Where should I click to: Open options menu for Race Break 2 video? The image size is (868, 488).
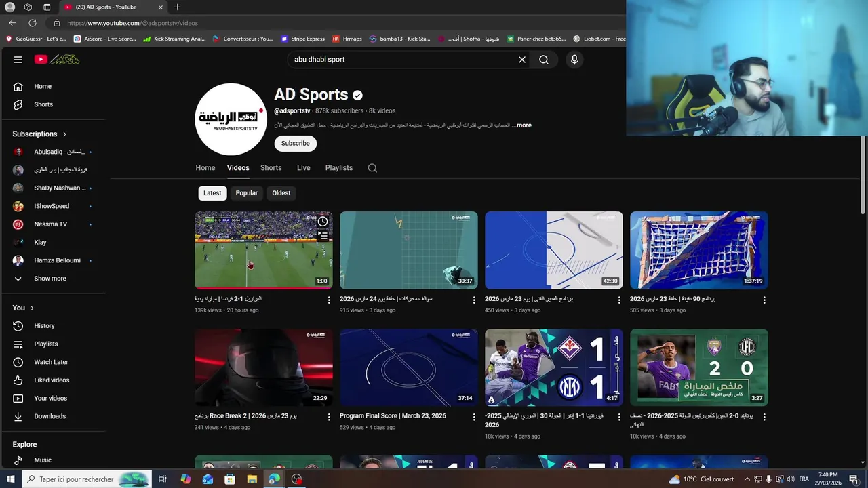pyautogui.click(x=329, y=417)
